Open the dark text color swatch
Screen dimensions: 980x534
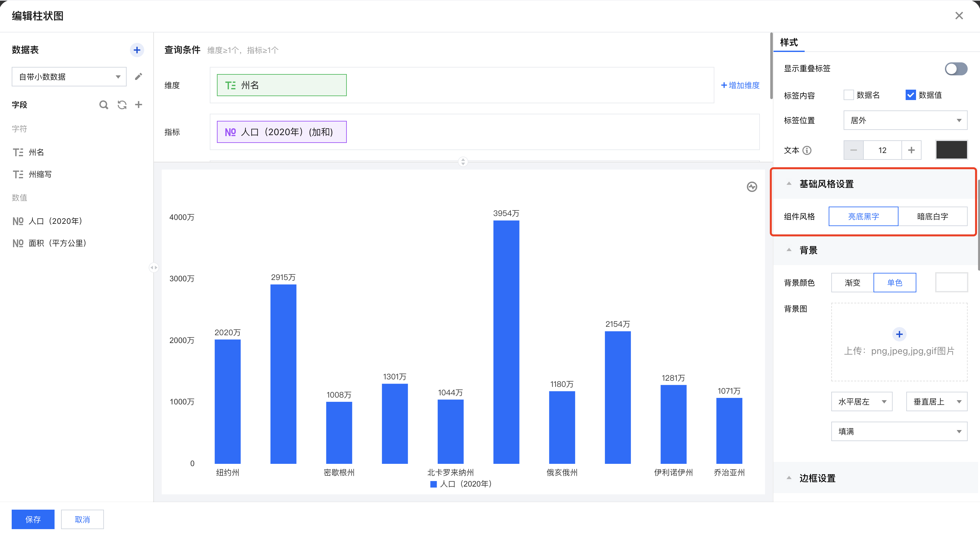(951, 150)
